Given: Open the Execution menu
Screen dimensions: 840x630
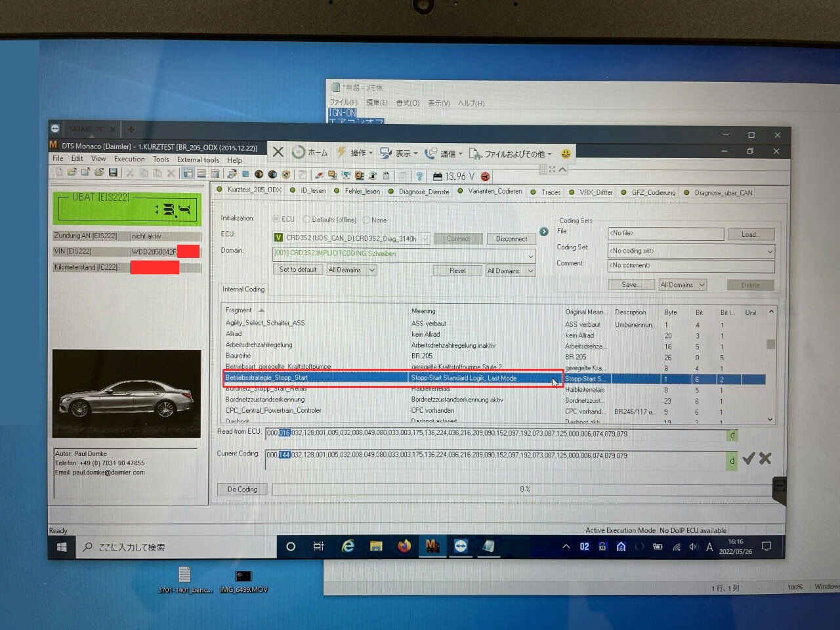Looking at the screenshot, I should (x=129, y=159).
